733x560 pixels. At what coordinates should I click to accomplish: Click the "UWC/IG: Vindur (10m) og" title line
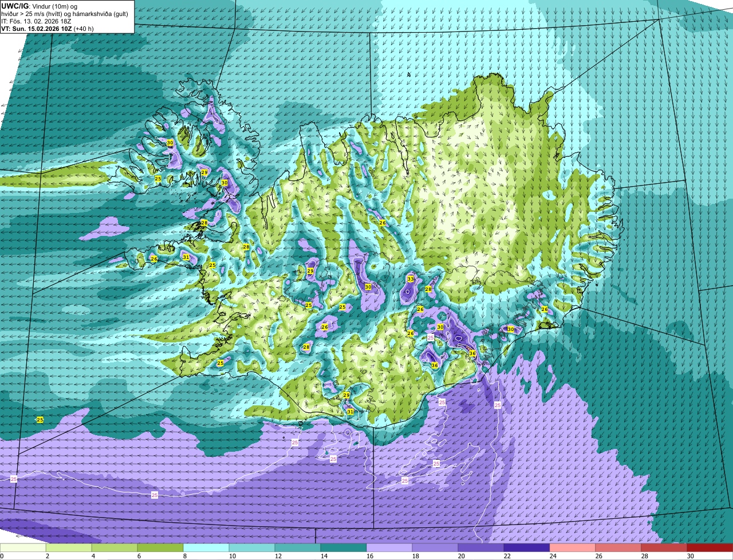40,6
